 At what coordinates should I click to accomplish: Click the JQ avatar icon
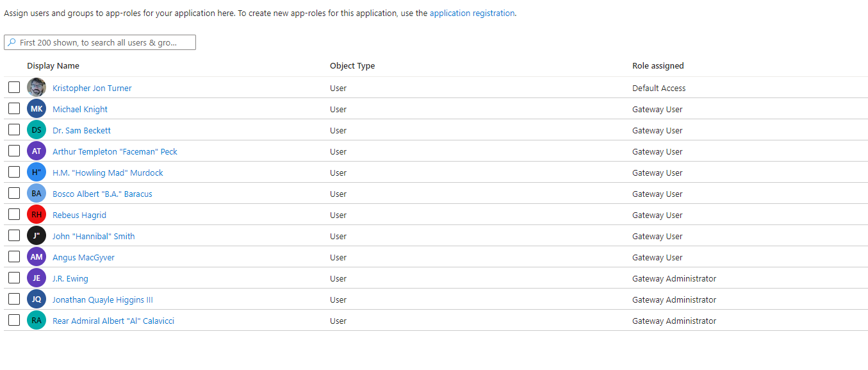click(37, 299)
